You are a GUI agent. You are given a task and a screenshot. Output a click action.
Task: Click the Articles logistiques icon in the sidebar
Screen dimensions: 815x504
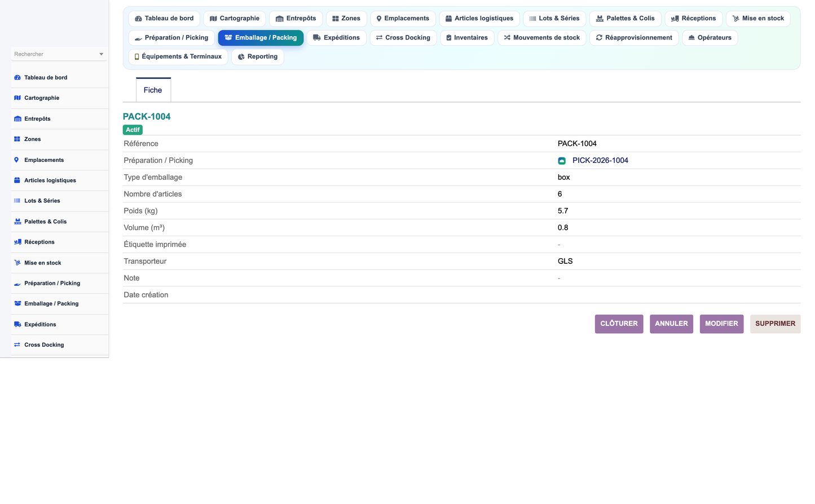(x=17, y=180)
